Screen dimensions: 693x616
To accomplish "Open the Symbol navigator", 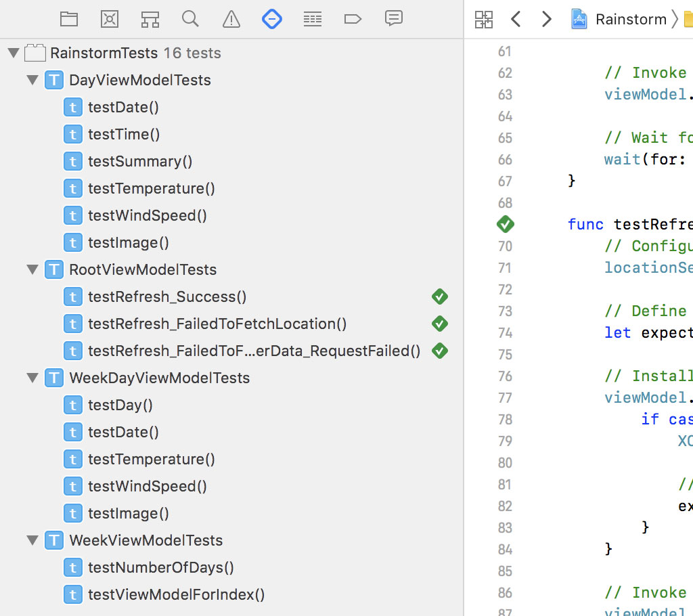I will click(150, 19).
